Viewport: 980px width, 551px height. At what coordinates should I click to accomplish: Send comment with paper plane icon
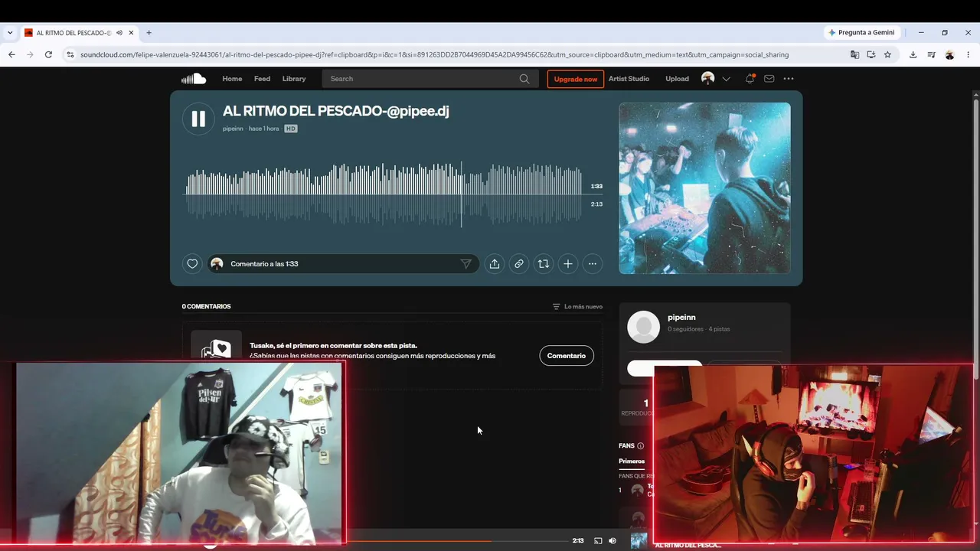[x=465, y=264]
